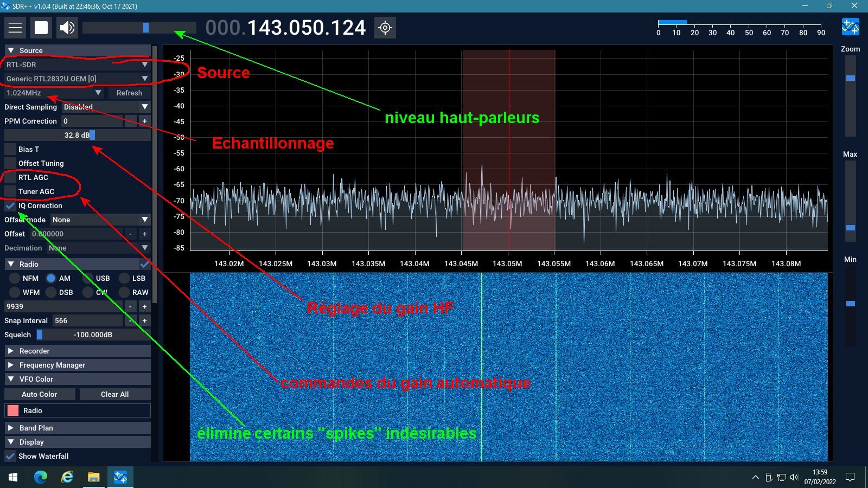This screenshot has height=488, width=868.
Task: Click the Snap Interval field showing 566
Action: [x=87, y=320]
